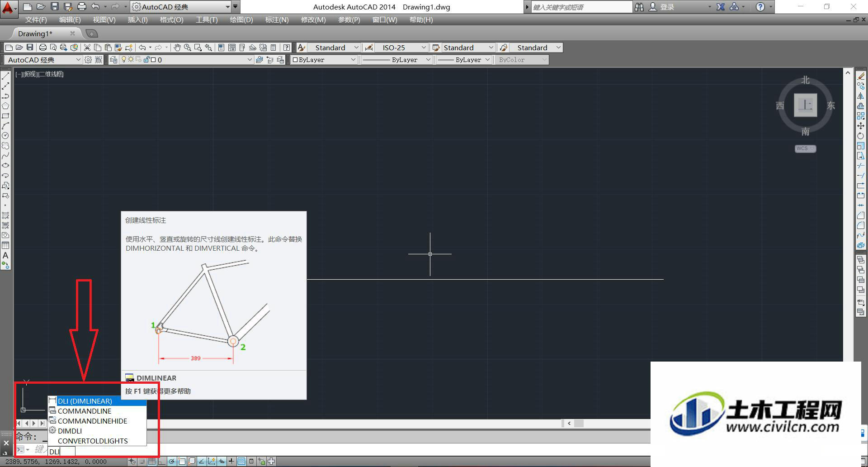Viewport: 868px width, 467px height.
Task: Click the Save icon in Standard toolbar
Action: (30, 48)
